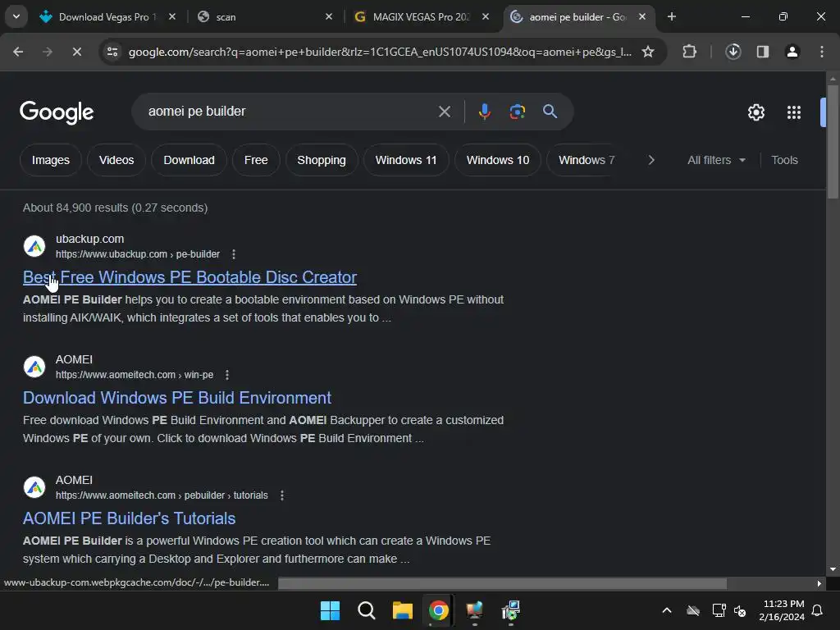This screenshot has width=840, height=630.
Task: Filter results by Images
Action: tap(50, 160)
